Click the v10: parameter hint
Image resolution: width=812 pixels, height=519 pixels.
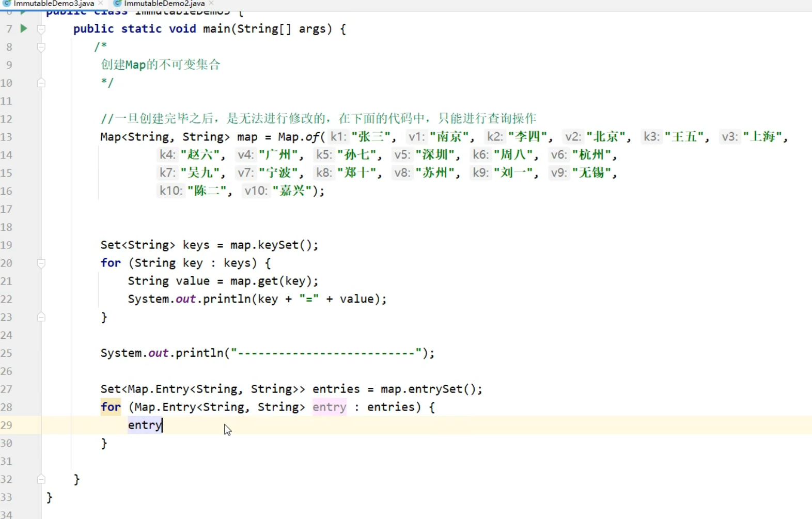coord(256,191)
